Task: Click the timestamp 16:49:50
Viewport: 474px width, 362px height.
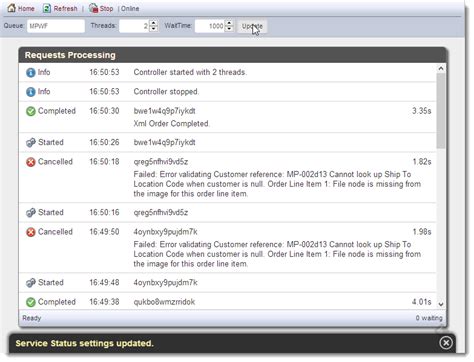Action: point(104,232)
